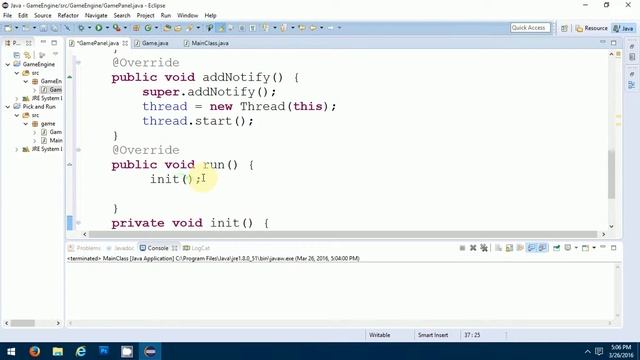Toggle Link with Editor in Package Explorer
This screenshot has width=640, height=360.
coord(27,55)
